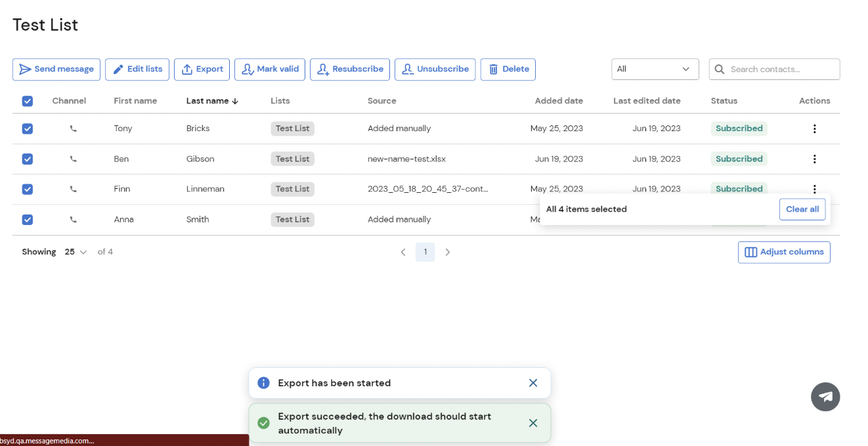Deselect Finn Linneman's row checkbox
Viewport: 868px width, 446px height.
[27, 189]
